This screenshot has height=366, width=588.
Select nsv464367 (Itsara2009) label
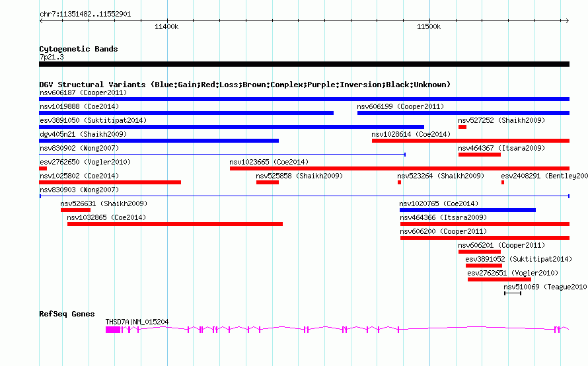[501, 148]
